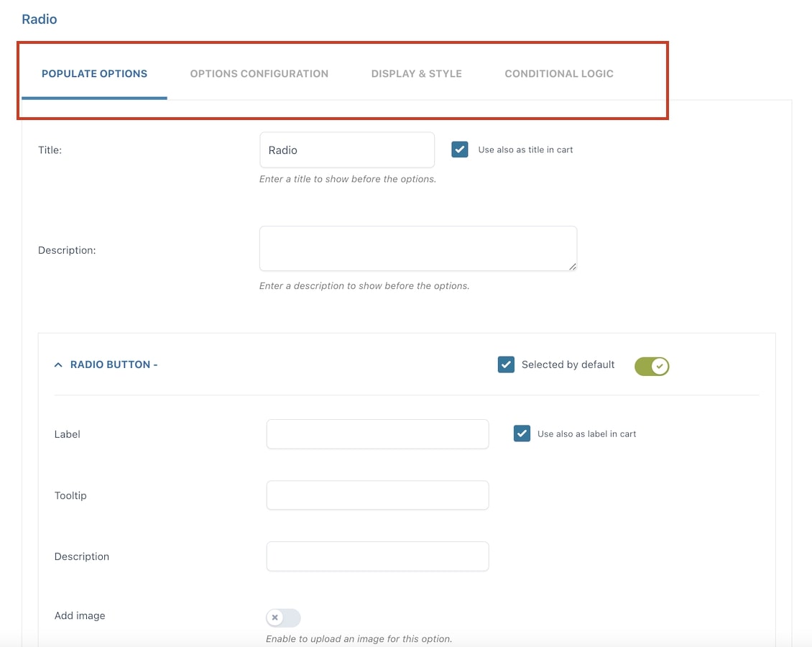812x647 pixels.
Task: Click the 'Title:' field label
Action: (50, 150)
